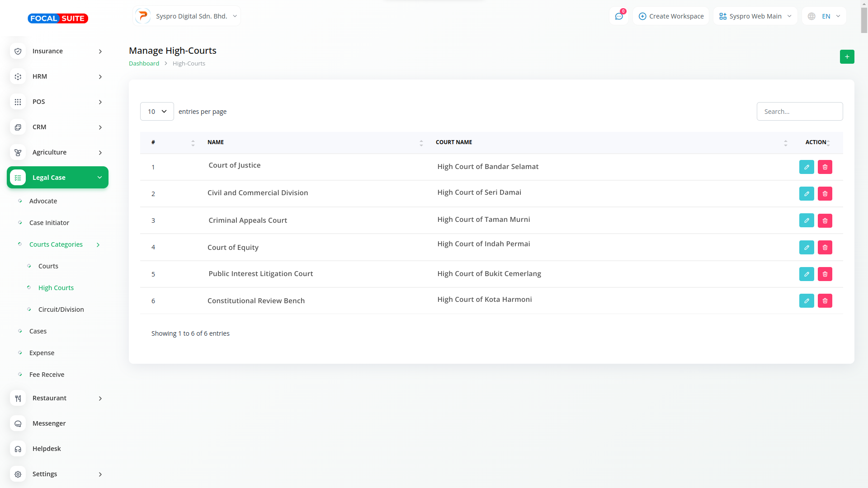Open Circuit/Division in sidebar

pos(61,310)
